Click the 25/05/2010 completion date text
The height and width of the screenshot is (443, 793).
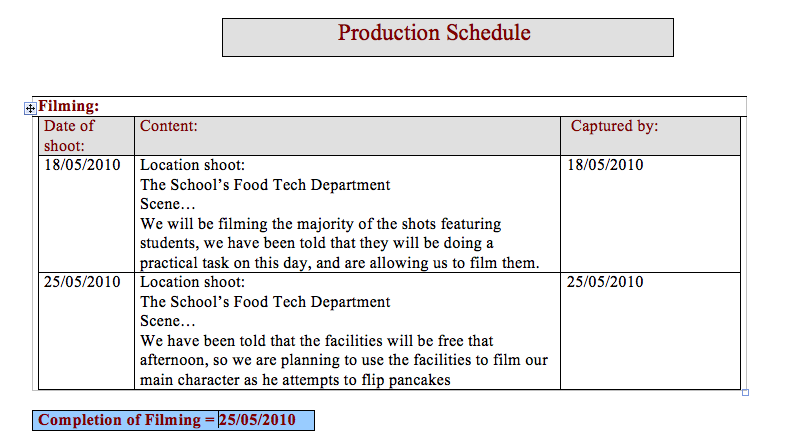pyautogui.click(x=258, y=420)
